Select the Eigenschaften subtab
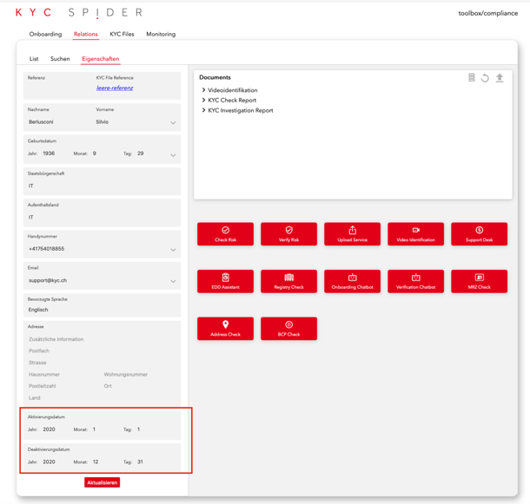Viewport: 530px width, 504px height. point(100,59)
